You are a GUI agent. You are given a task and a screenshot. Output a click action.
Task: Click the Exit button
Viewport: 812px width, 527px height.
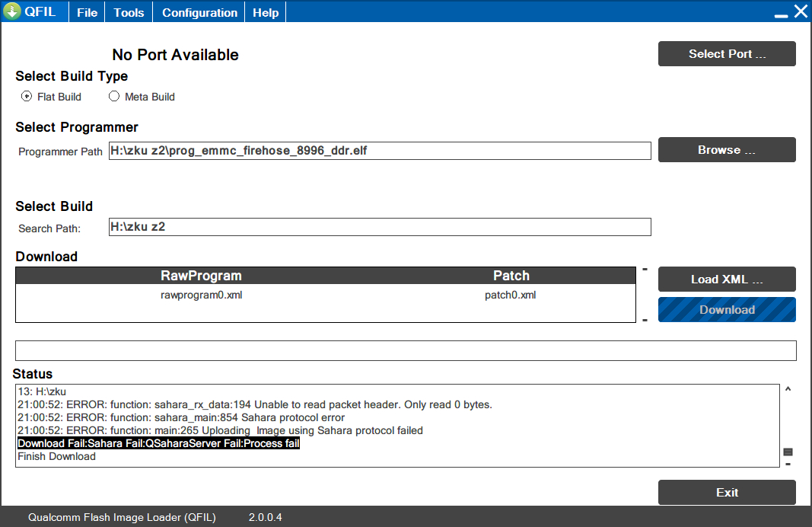coord(727,492)
